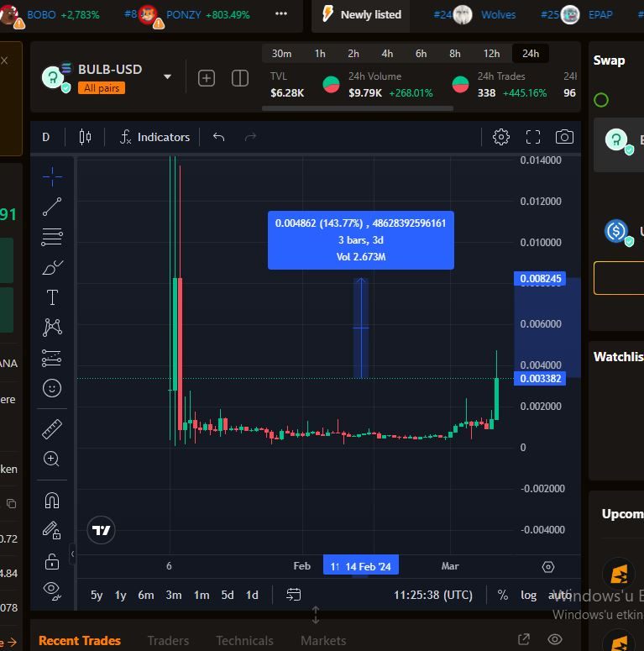
Task: Select the 6h stats timeframe
Action: [421, 54]
